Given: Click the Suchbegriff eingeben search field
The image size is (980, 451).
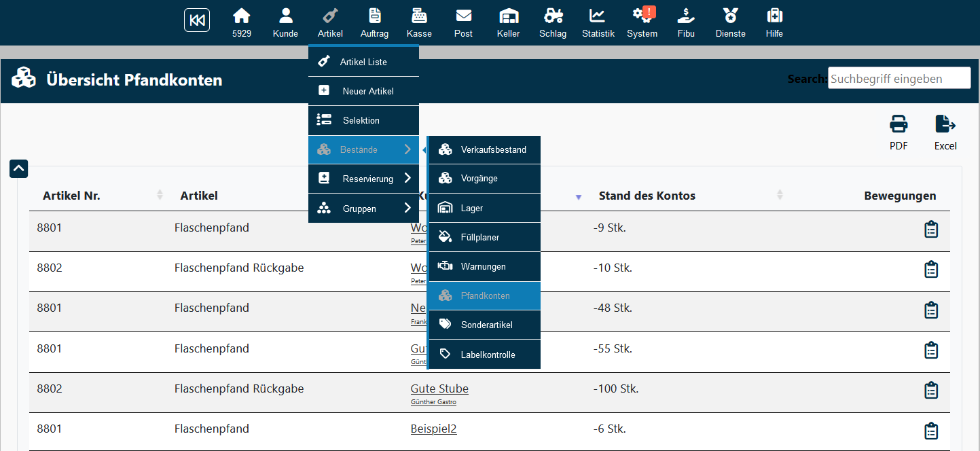Looking at the screenshot, I should [x=899, y=79].
